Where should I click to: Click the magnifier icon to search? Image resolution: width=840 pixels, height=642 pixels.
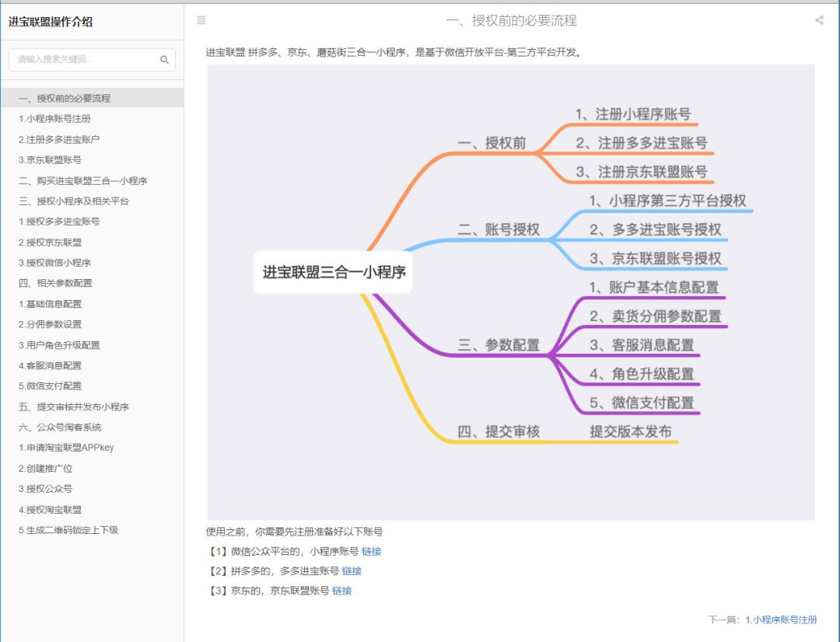[164, 58]
